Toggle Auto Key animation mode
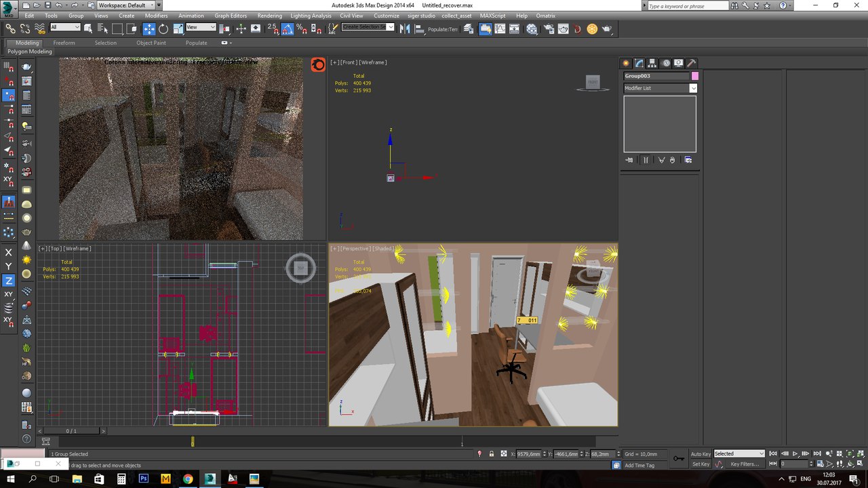The image size is (868, 488). tap(701, 453)
